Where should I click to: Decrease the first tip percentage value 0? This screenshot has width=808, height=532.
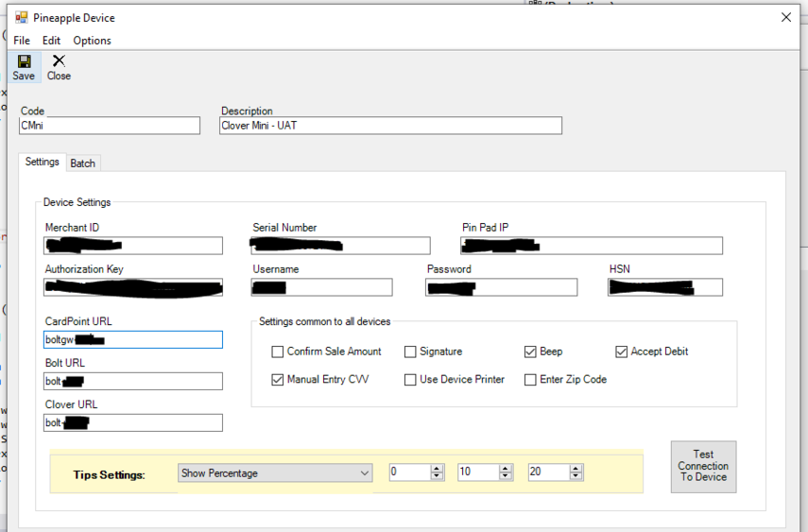coord(437,476)
